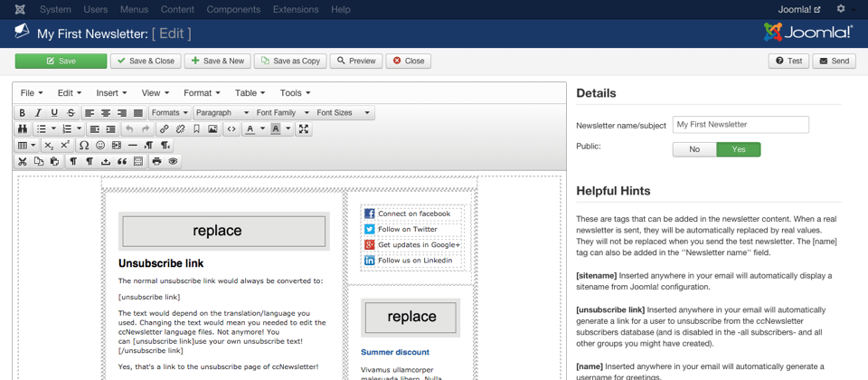Click the Joomla logo icon in top bar

[21, 9]
